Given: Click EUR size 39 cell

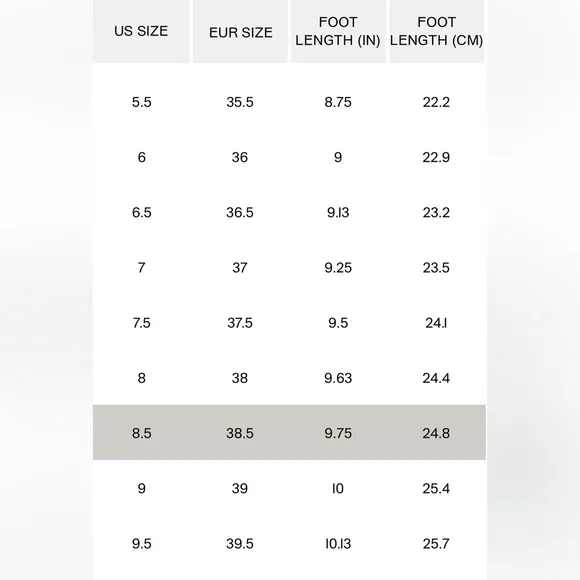Looking at the screenshot, I should [240, 488].
